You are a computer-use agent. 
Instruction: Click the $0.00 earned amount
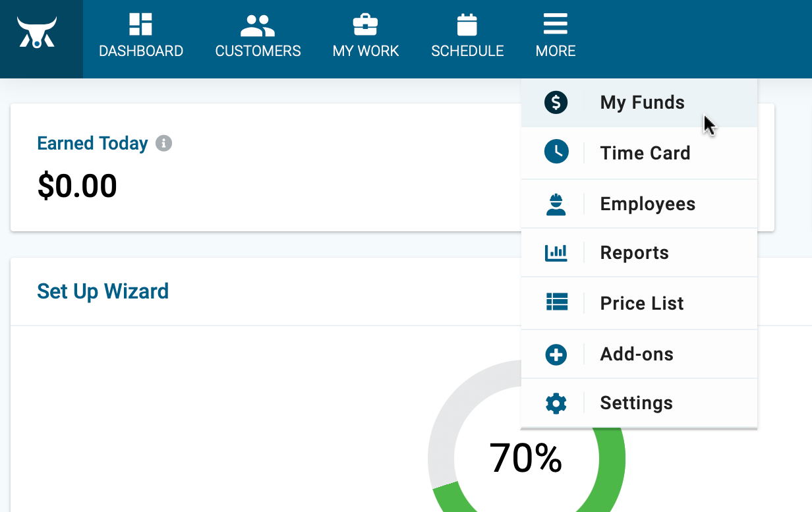pyautogui.click(x=77, y=186)
